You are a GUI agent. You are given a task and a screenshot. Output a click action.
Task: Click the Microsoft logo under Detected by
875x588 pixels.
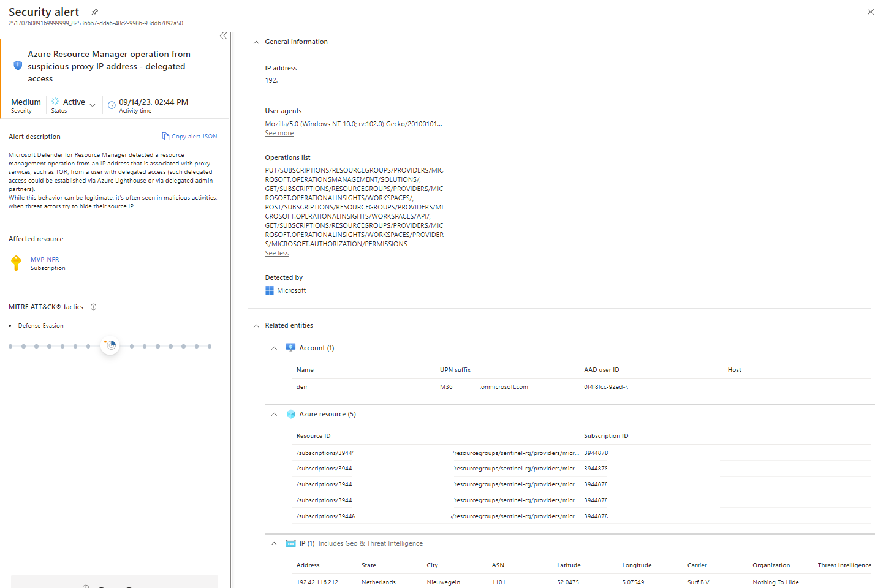[270, 290]
